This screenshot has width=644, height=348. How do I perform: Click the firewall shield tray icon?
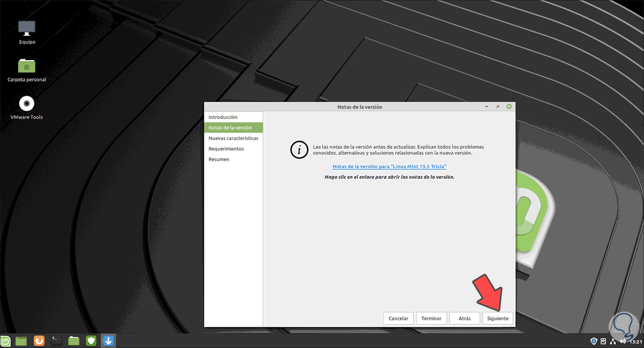[x=594, y=341]
